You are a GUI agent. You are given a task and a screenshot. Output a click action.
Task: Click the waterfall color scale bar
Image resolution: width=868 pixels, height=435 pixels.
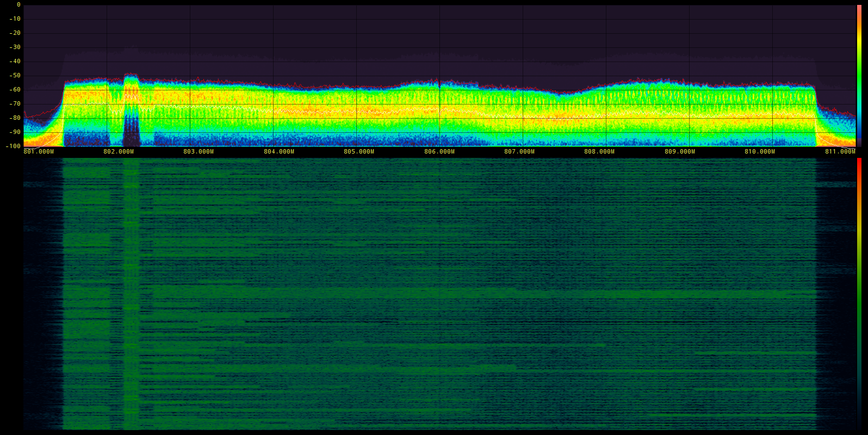(x=859, y=294)
